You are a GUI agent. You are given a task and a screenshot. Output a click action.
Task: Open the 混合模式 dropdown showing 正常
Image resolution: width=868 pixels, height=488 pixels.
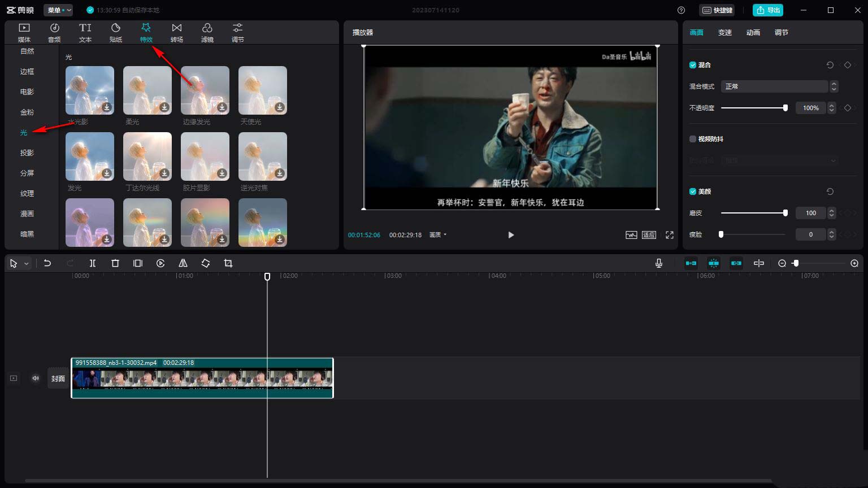[775, 86]
